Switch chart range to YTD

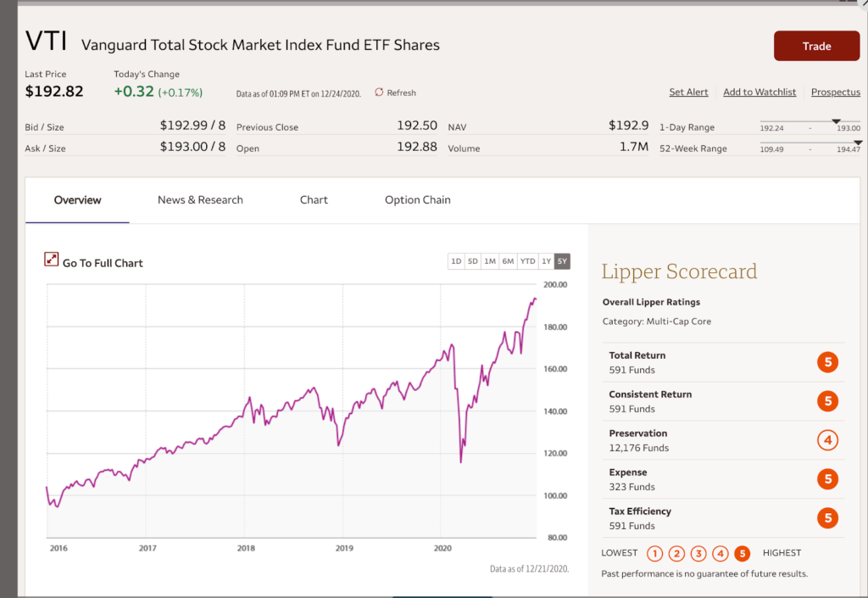tap(527, 261)
